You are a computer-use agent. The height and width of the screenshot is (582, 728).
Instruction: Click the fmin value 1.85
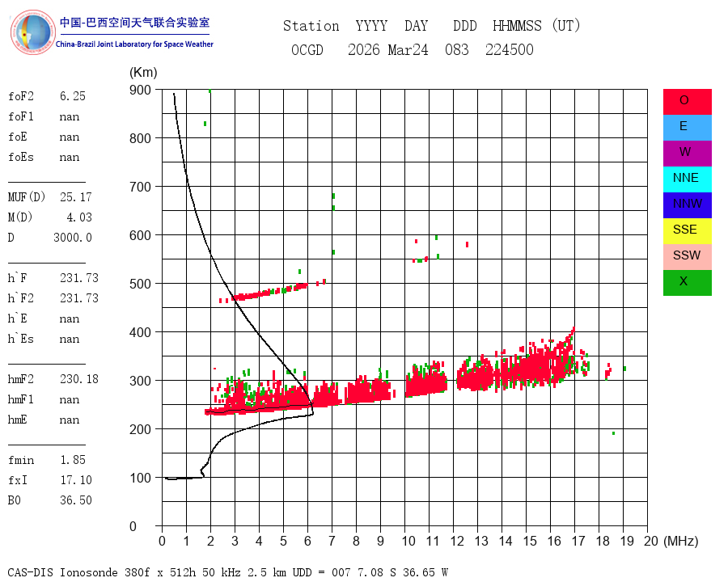click(73, 460)
